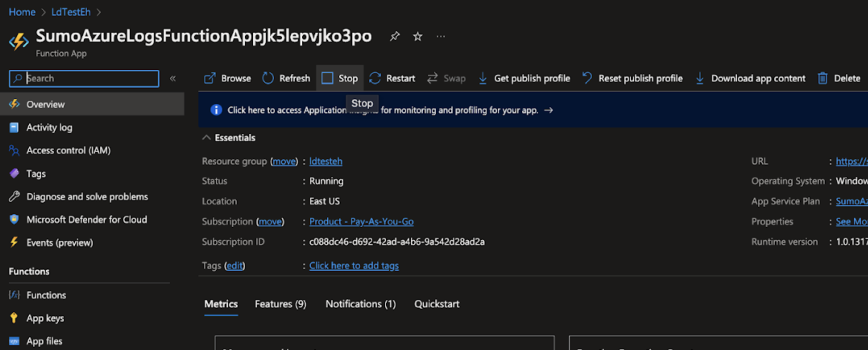The width and height of the screenshot is (868, 350).
Task: Select the Features (9) tab
Action: (x=280, y=303)
